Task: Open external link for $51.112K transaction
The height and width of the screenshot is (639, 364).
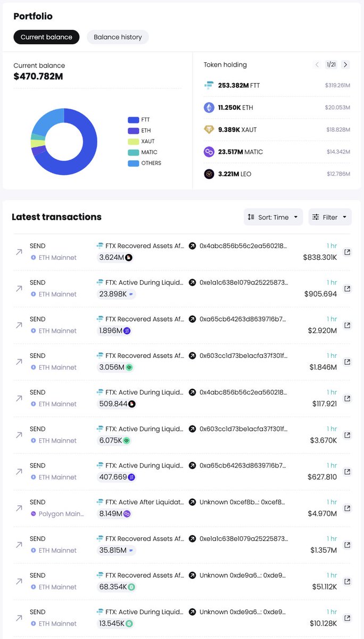Action: click(x=347, y=581)
